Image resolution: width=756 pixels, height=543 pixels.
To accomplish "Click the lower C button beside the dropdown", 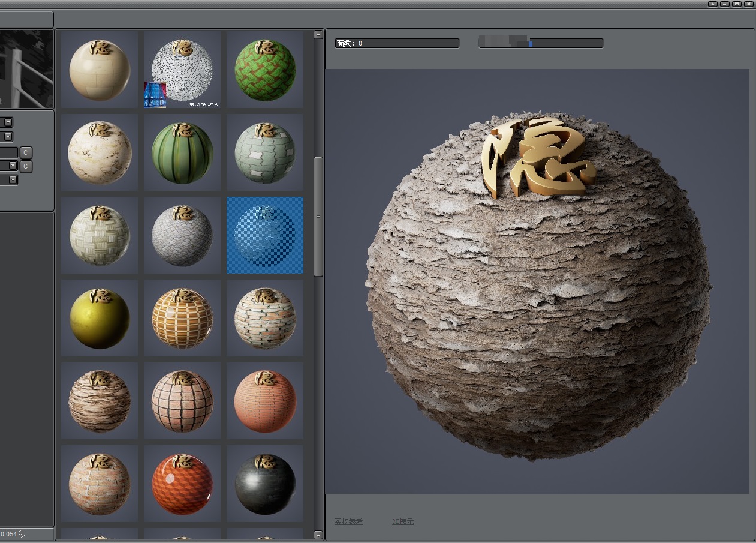I will point(26,166).
